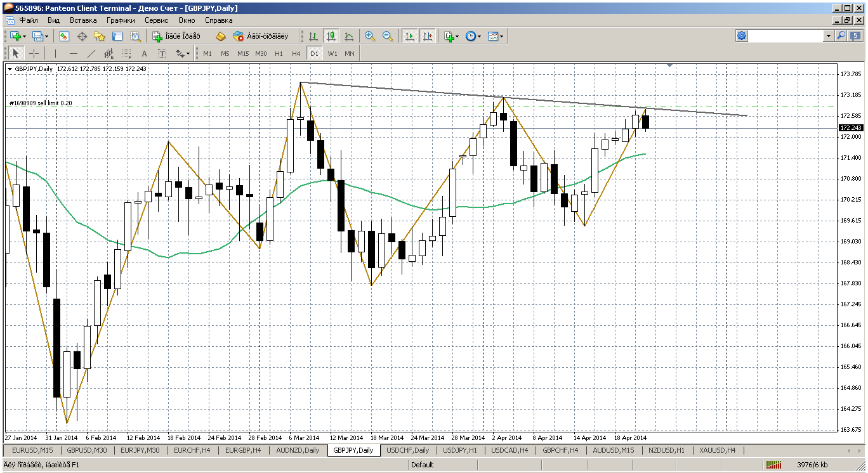Pick the Horizontal Line drawing tool
Image resolution: width=868 pixels, height=473 pixels.
click(x=73, y=53)
